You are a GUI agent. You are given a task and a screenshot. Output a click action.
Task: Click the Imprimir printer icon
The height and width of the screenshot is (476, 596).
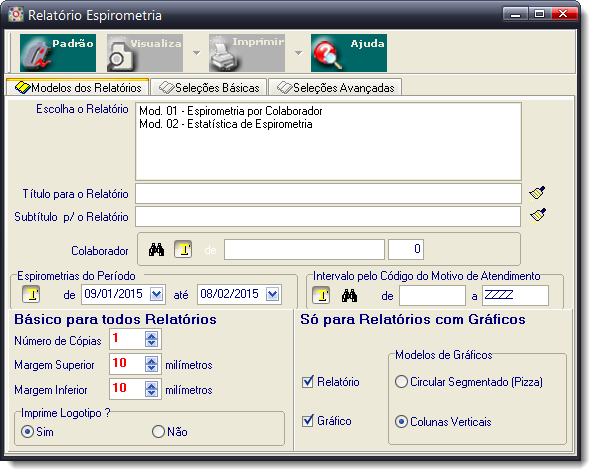[x=247, y=53]
